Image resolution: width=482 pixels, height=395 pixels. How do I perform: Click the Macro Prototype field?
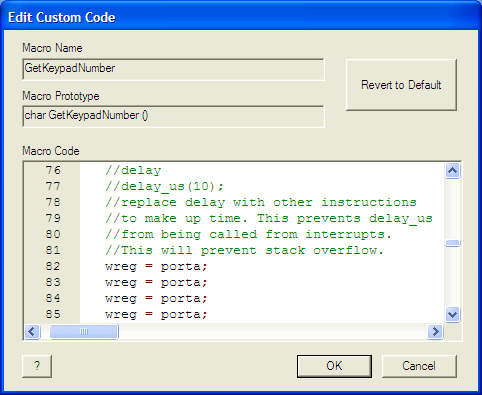173,116
